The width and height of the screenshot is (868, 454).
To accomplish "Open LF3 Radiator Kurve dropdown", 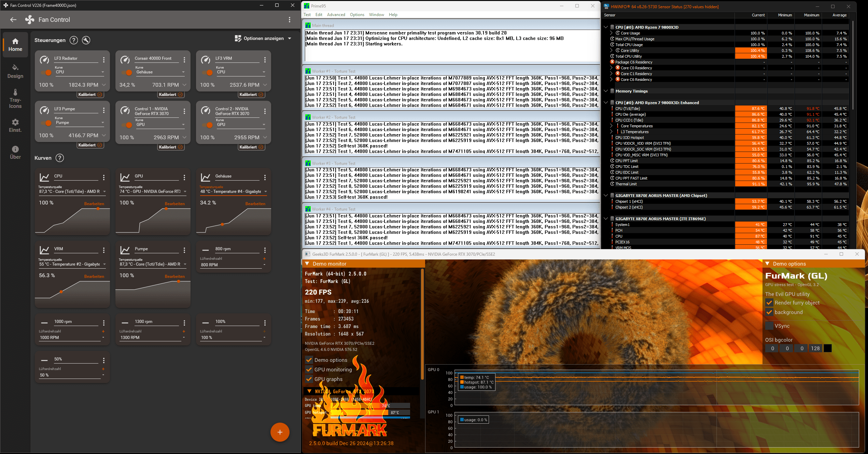I will coord(80,72).
